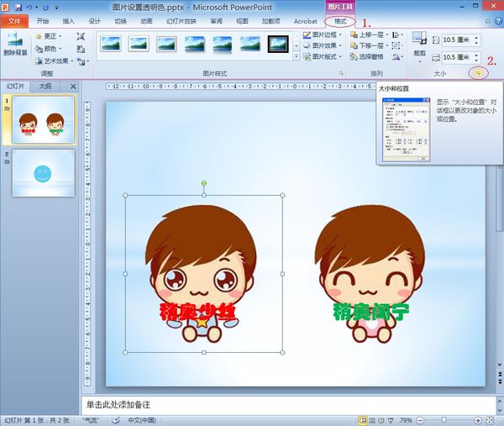Click 上移一层 (Bring Forward)
504x426 pixels.
click(369, 34)
